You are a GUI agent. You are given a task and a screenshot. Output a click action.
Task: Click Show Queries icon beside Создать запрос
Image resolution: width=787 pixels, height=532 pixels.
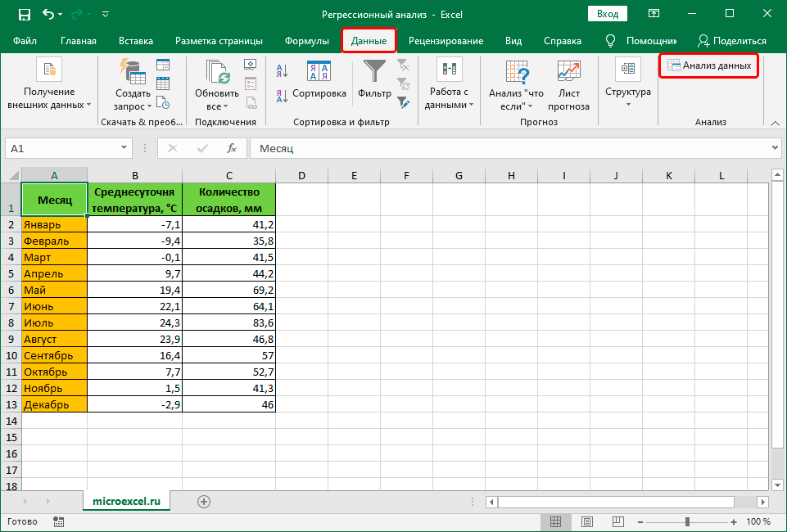pos(163,65)
